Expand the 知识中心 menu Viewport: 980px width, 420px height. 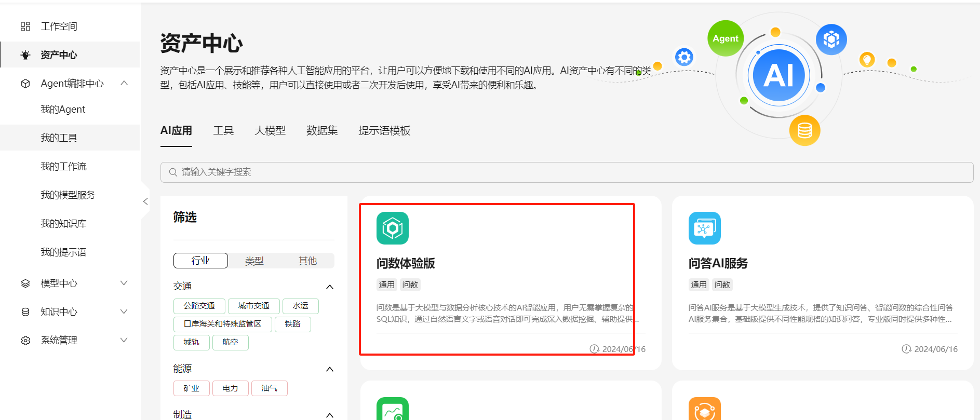(x=124, y=311)
